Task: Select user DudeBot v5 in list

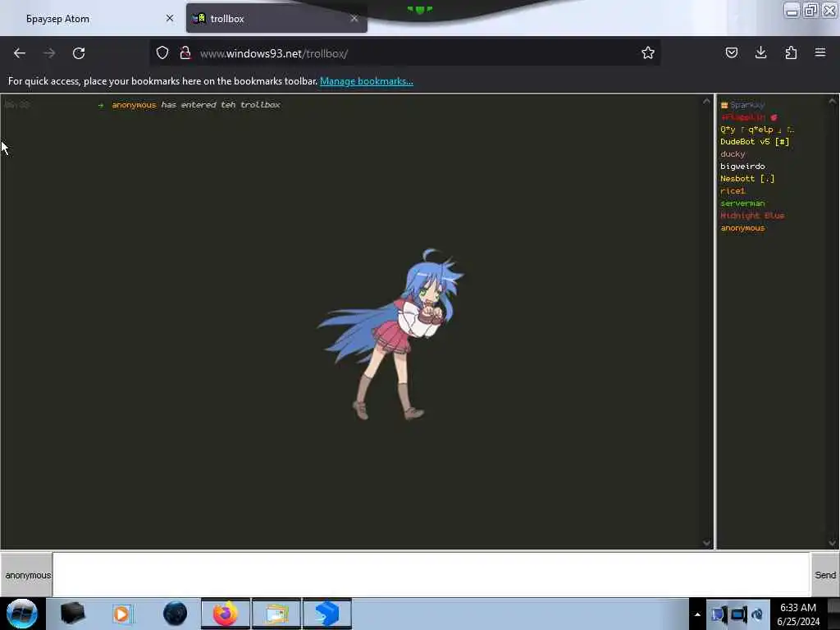Action: tap(755, 141)
